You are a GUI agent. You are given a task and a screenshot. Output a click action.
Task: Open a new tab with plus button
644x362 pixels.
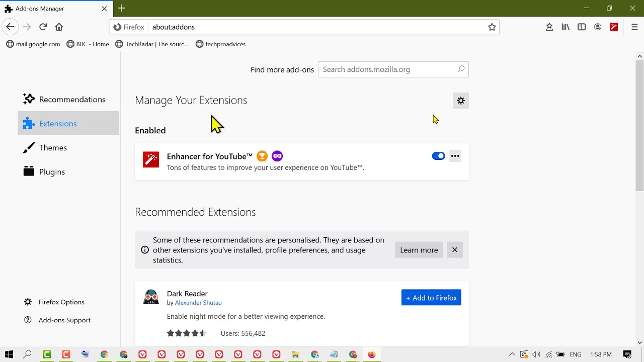[x=121, y=8]
